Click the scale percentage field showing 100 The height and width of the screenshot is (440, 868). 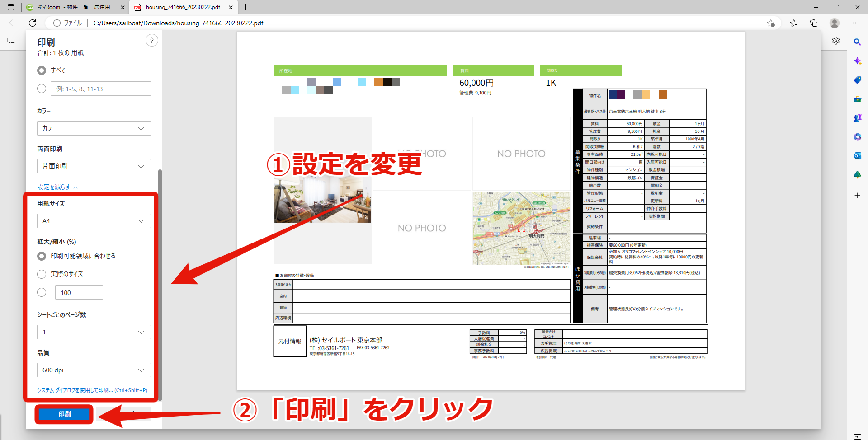click(79, 292)
